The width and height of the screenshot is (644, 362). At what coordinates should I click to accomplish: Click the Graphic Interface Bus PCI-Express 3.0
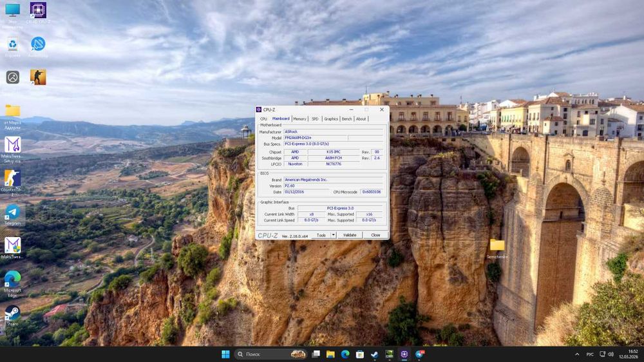pyautogui.click(x=340, y=208)
